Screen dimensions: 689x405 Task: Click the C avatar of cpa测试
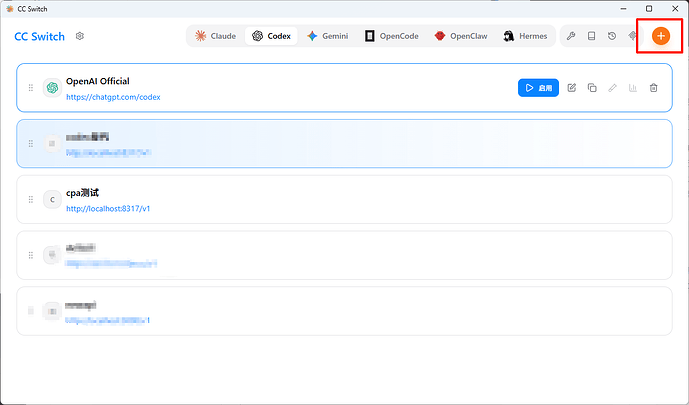52,199
